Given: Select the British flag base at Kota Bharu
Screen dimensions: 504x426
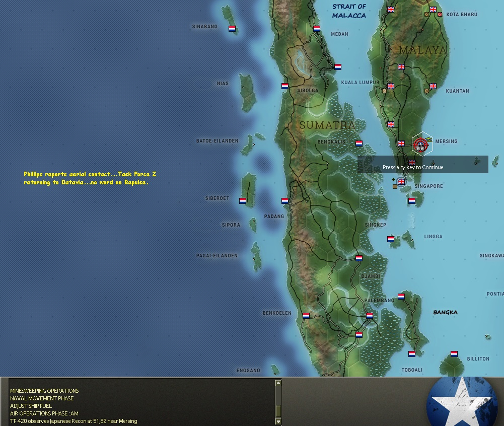Looking at the screenshot, I should [x=433, y=10].
